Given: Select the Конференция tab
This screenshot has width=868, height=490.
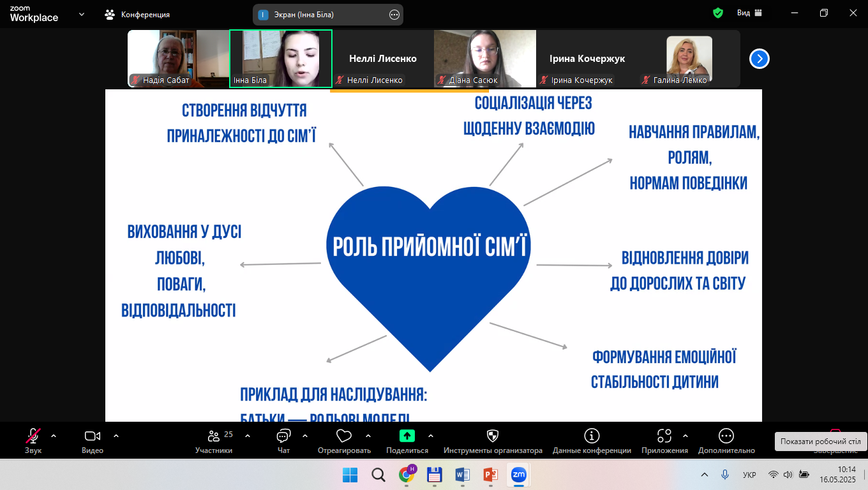Looking at the screenshot, I should (x=138, y=14).
